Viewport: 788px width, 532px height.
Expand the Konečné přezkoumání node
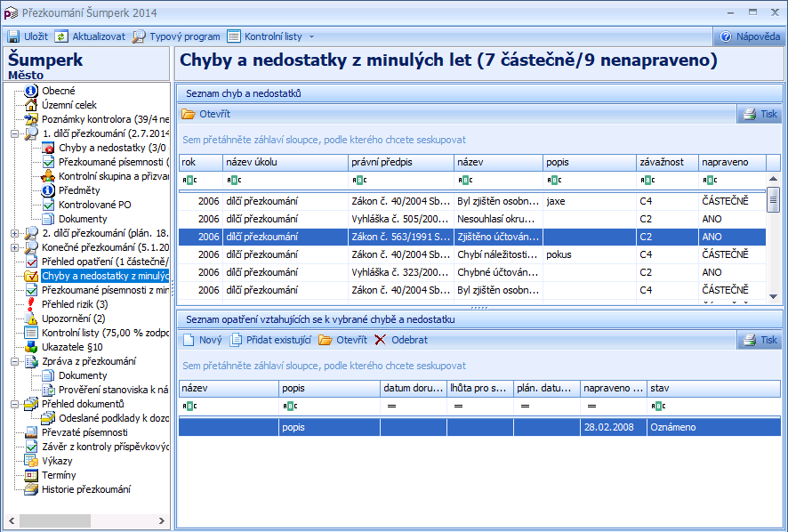[x=14, y=247]
